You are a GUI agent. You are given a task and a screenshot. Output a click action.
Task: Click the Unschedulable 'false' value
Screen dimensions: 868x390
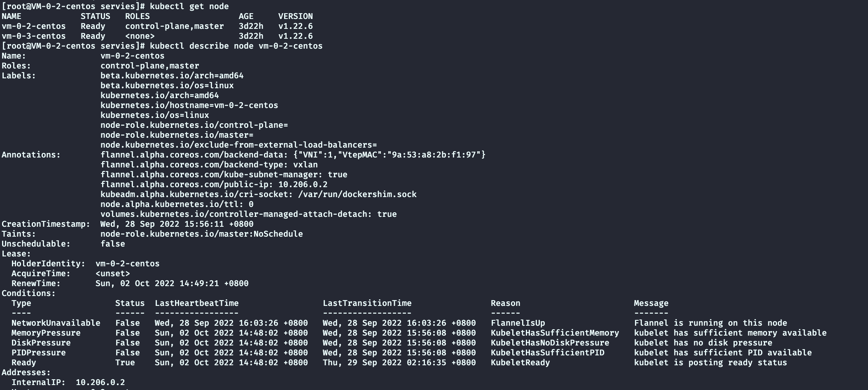point(112,244)
